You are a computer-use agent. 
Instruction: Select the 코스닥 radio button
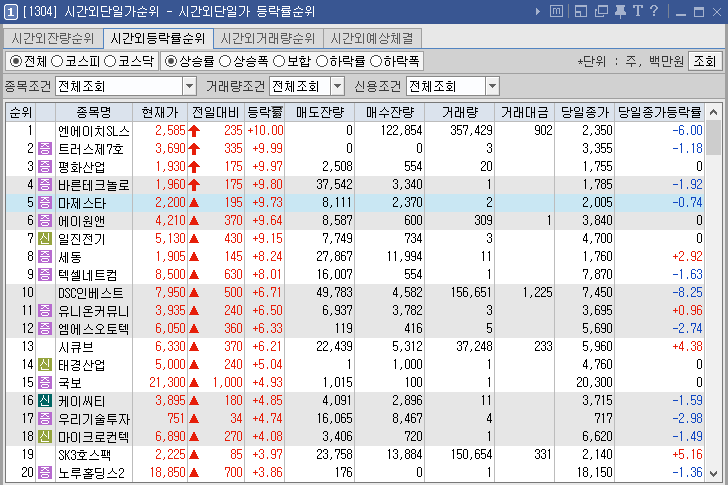tap(110, 61)
